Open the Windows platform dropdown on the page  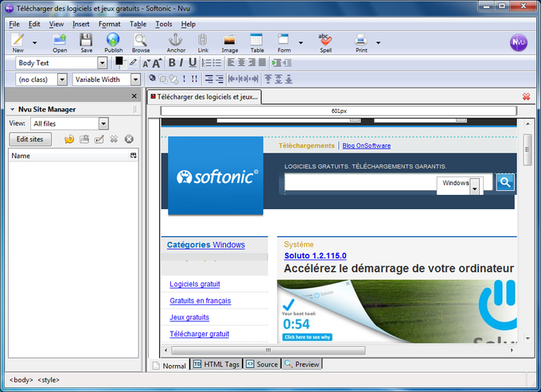[x=475, y=187]
